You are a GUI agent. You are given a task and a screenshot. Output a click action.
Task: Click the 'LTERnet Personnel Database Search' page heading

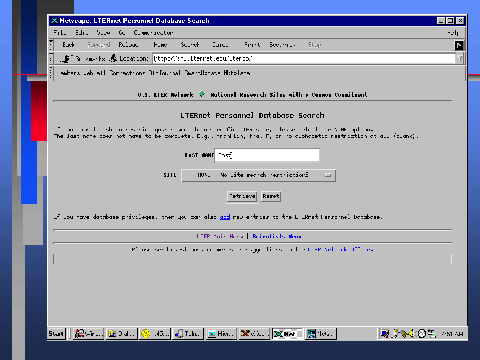tap(252, 115)
